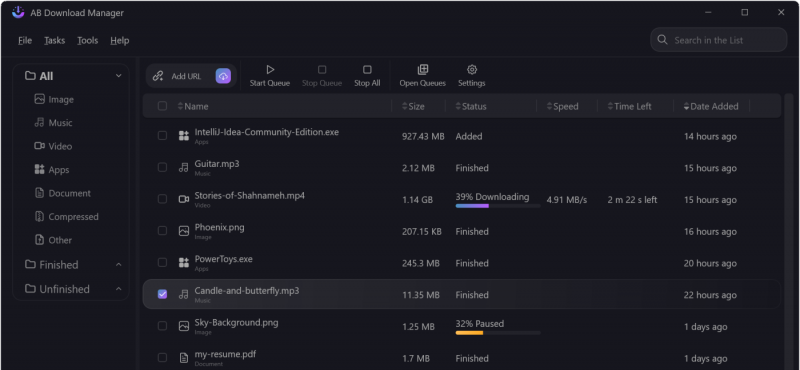The image size is (800, 370).
Task: Click the Stop All square icon
Action: [x=367, y=70]
